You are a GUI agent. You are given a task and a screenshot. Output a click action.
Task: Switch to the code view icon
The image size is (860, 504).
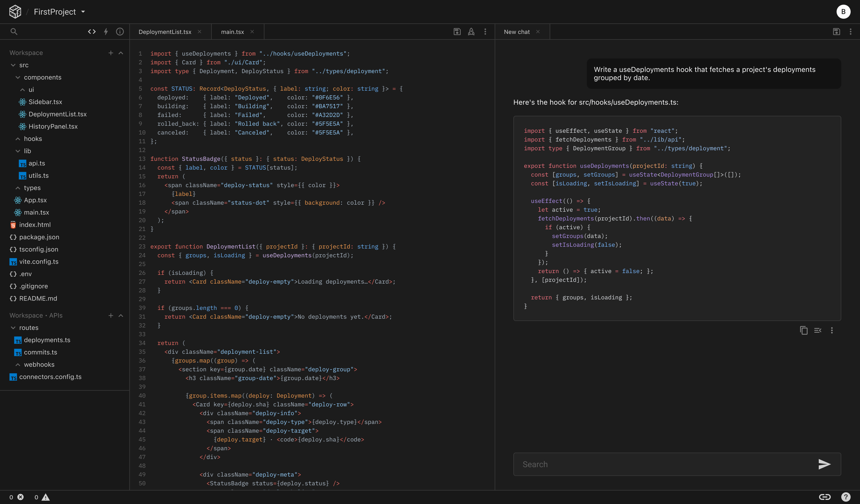(92, 32)
